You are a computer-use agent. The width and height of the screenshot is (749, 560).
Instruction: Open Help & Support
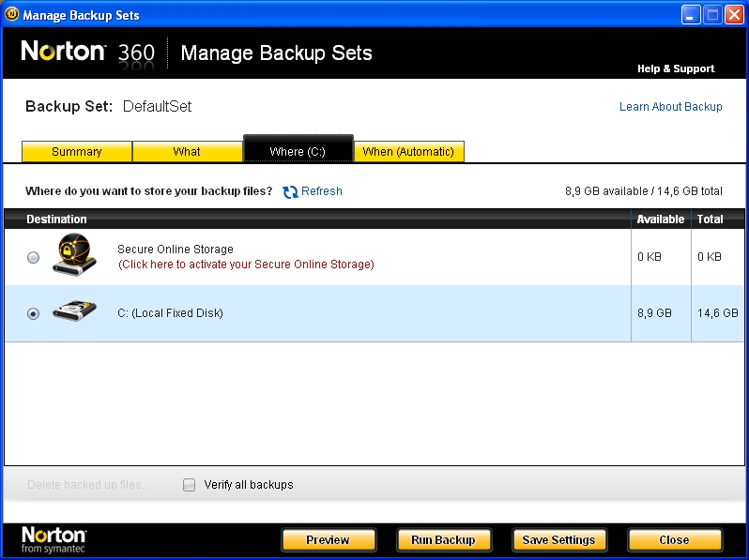pyautogui.click(x=676, y=68)
